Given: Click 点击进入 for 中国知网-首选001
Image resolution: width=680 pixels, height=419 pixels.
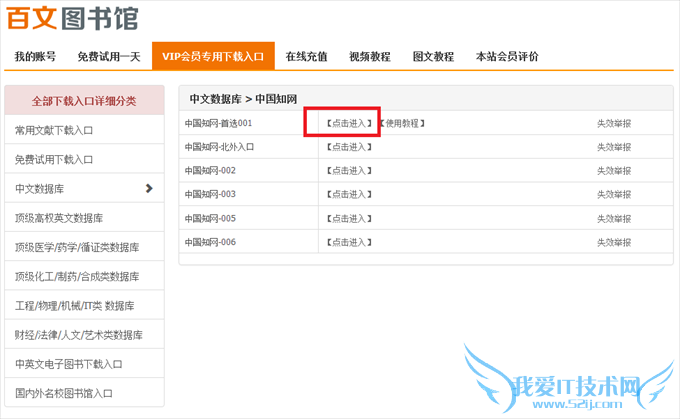Looking at the screenshot, I should pos(349,123).
